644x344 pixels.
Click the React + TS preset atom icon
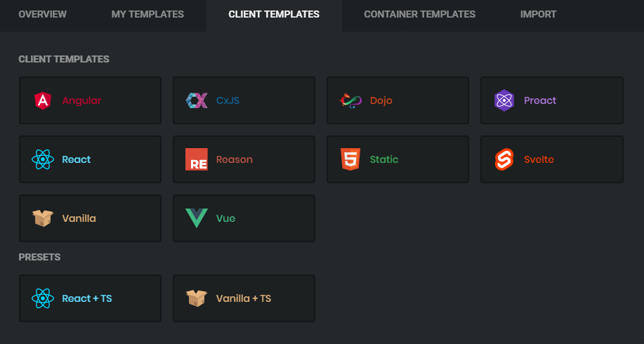point(43,298)
